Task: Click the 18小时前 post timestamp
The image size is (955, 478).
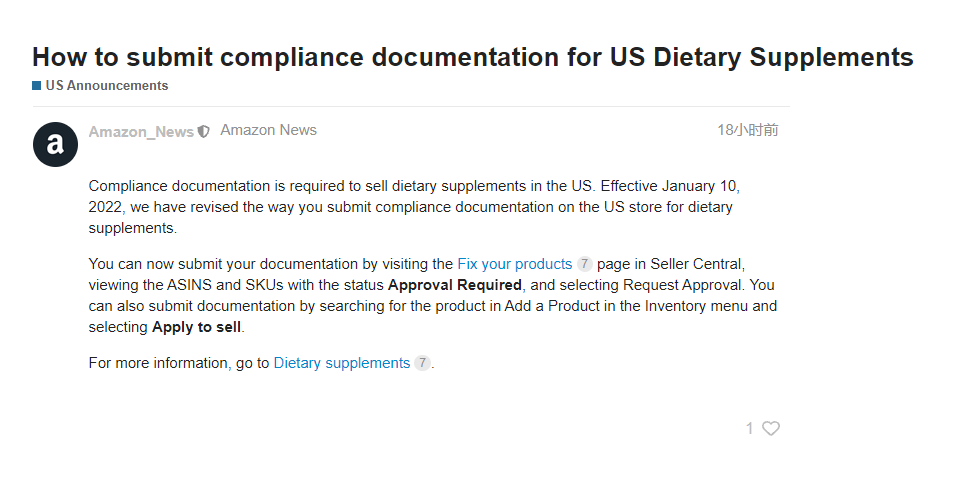Action: [747, 130]
